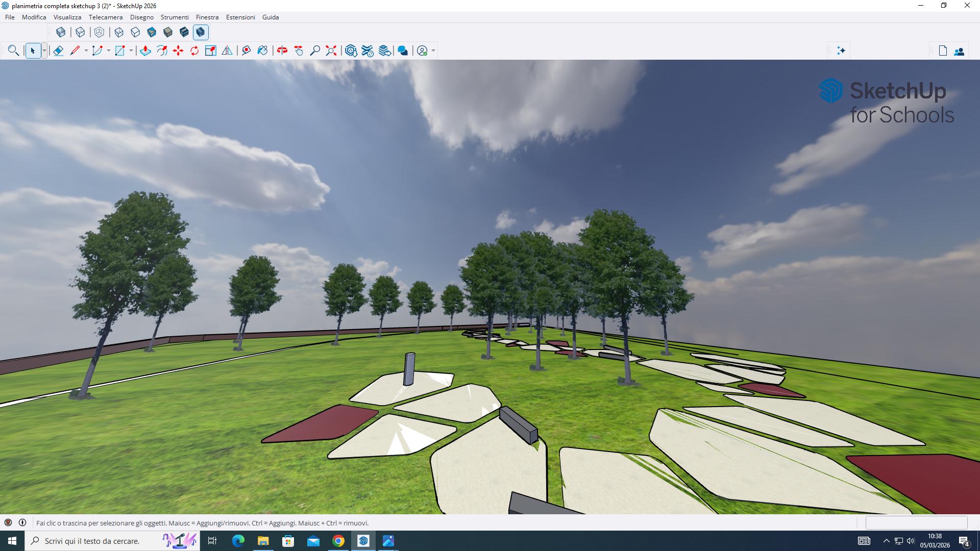This screenshot has width=980, height=551.
Task: Open the Rectangle shapes dropdown arrow
Action: pos(131,51)
